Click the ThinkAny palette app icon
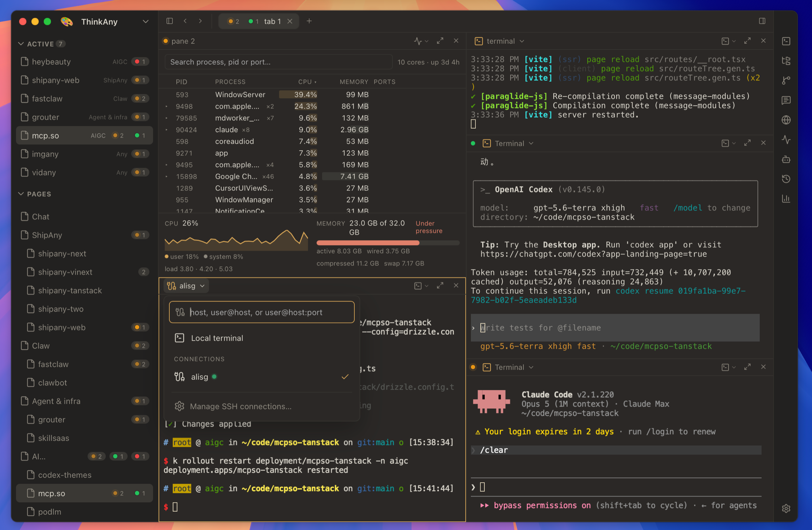Image resolution: width=812 pixels, height=530 pixels. click(x=67, y=22)
